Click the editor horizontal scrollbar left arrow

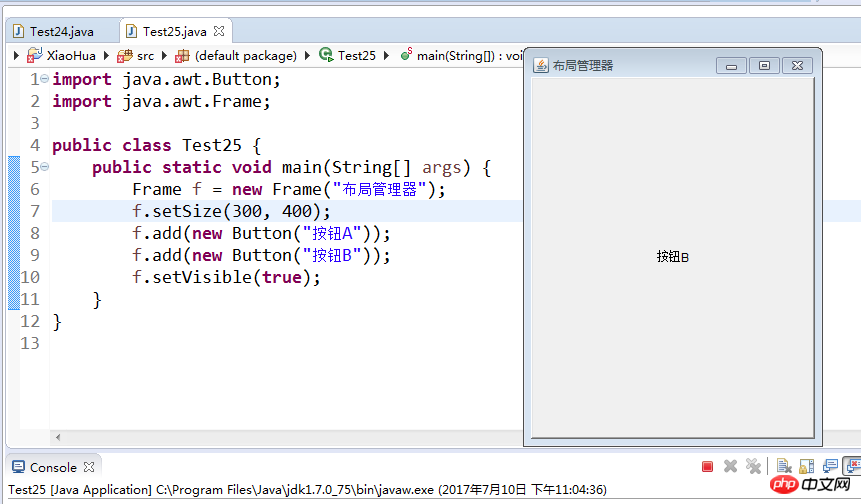click(58, 438)
